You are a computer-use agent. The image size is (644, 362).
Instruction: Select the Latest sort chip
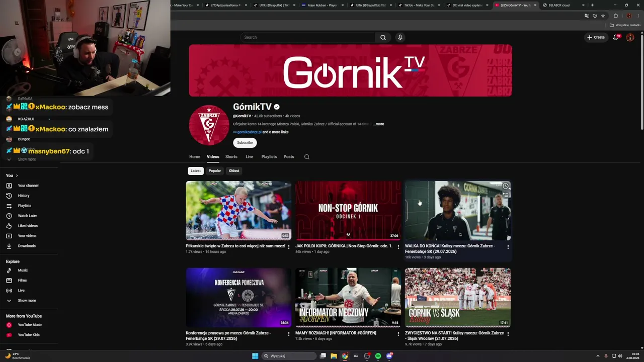pos(196,171)
